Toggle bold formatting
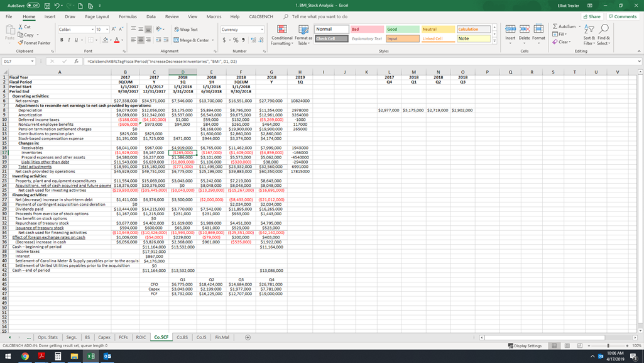Viewport: 644px width, 363px height. click(x=62, y=40)
